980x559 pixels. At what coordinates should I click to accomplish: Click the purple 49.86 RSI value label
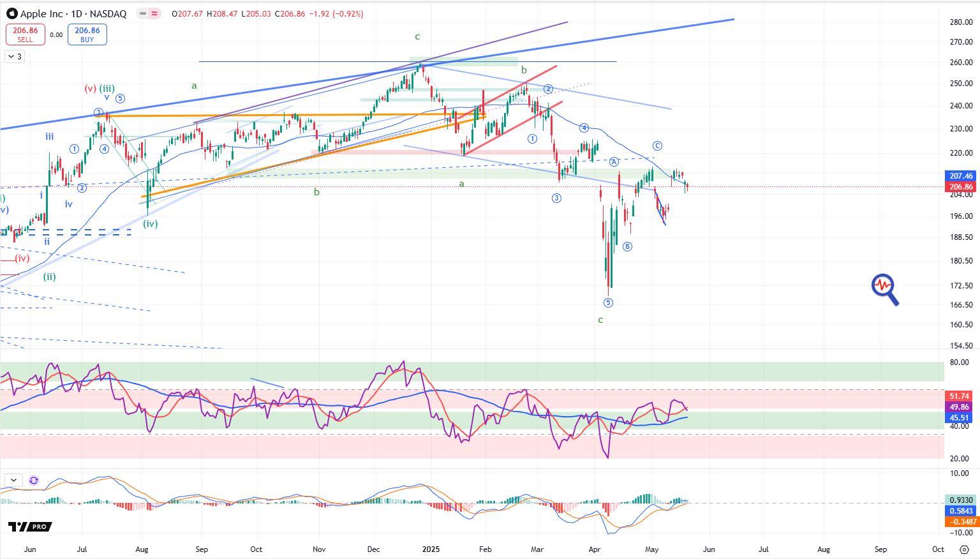click(959, 407)
